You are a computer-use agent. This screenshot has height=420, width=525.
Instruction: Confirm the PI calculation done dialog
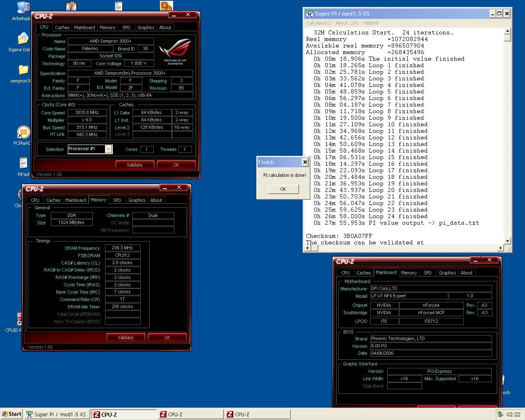coord(283,189)
